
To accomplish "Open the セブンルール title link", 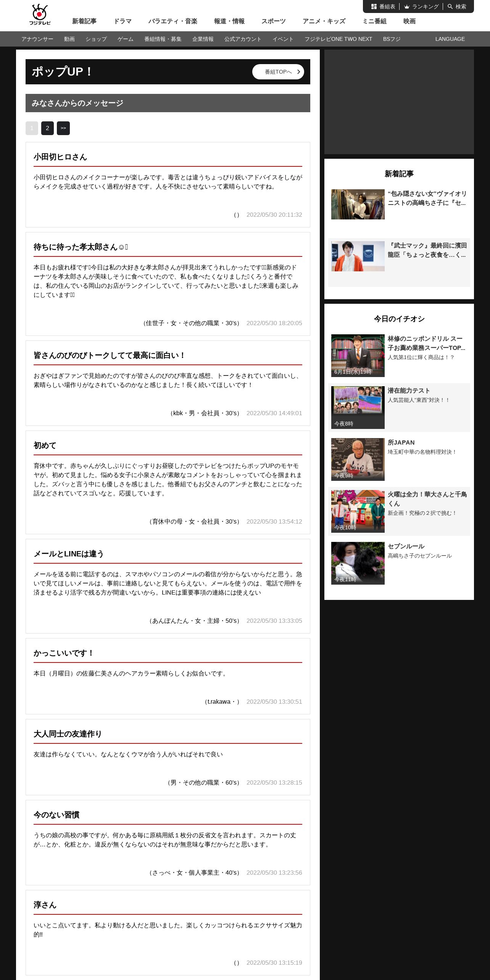I will point(406,546).
